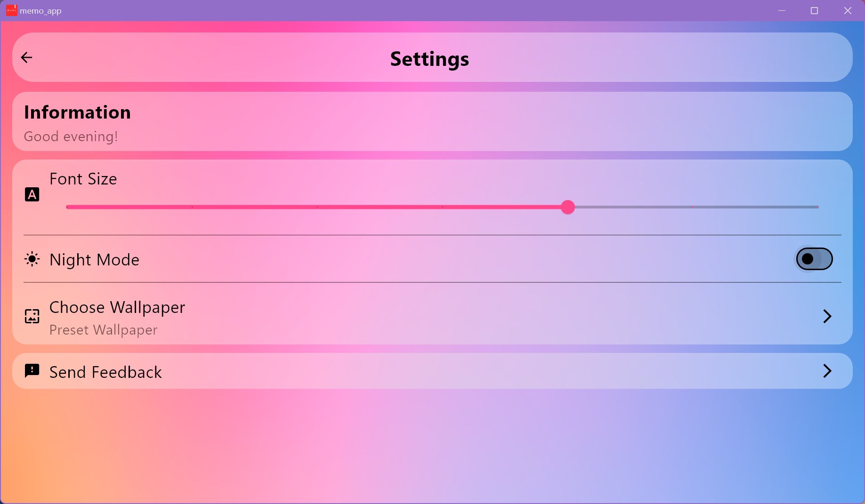Open Send Feedback using its chevron arrow
Screen dimensions: 865x504
coord(827,371)
